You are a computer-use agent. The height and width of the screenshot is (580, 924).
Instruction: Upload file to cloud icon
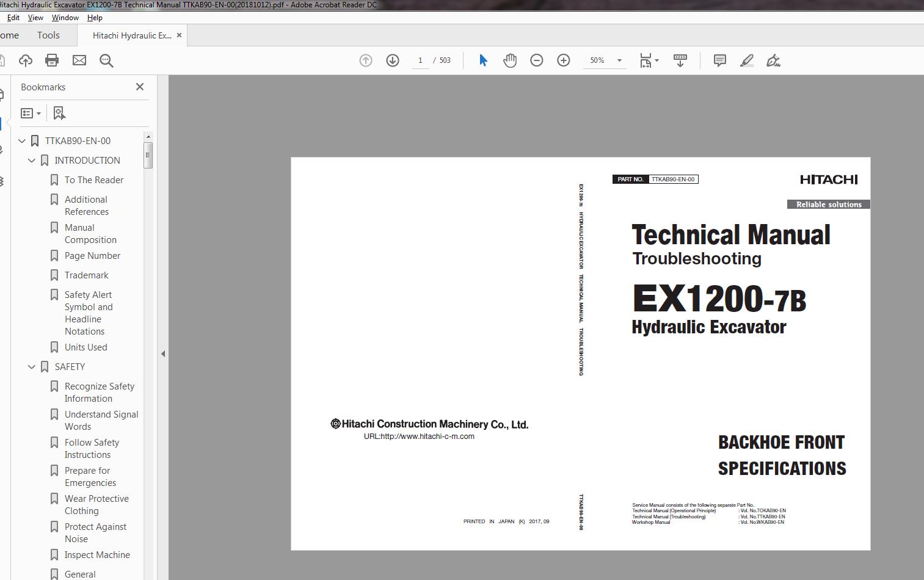[26, 60]
